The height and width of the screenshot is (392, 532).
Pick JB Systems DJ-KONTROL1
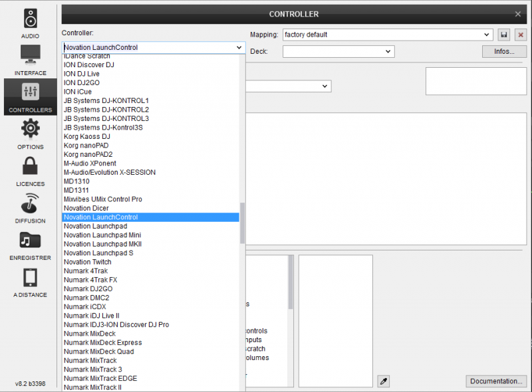pos(151,101)
